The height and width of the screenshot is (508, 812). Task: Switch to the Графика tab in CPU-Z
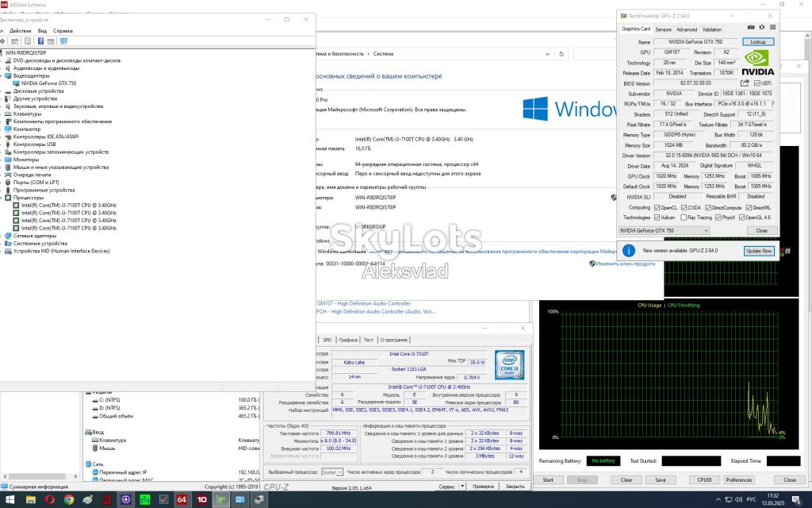[348, 340]
